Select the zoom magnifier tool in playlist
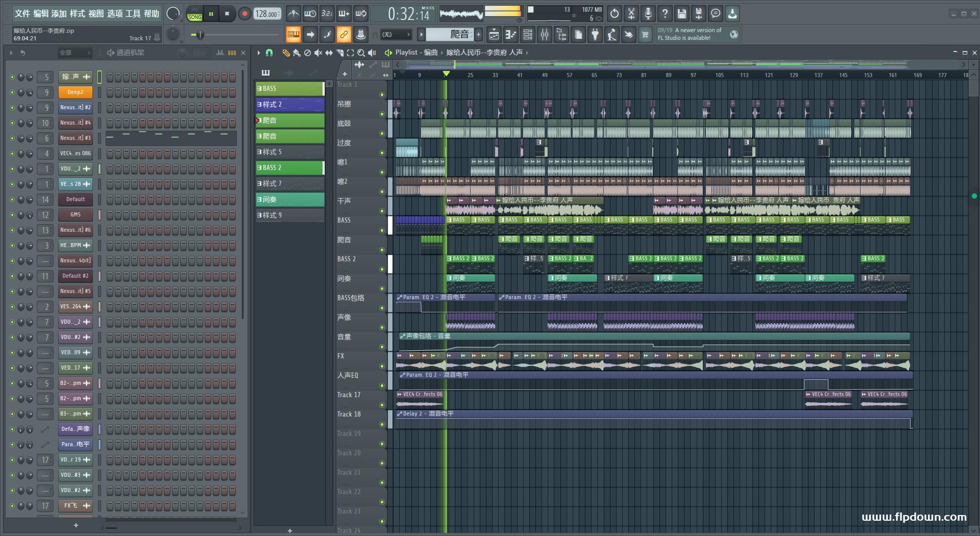 pyautogui.click(x=361, y=53)
